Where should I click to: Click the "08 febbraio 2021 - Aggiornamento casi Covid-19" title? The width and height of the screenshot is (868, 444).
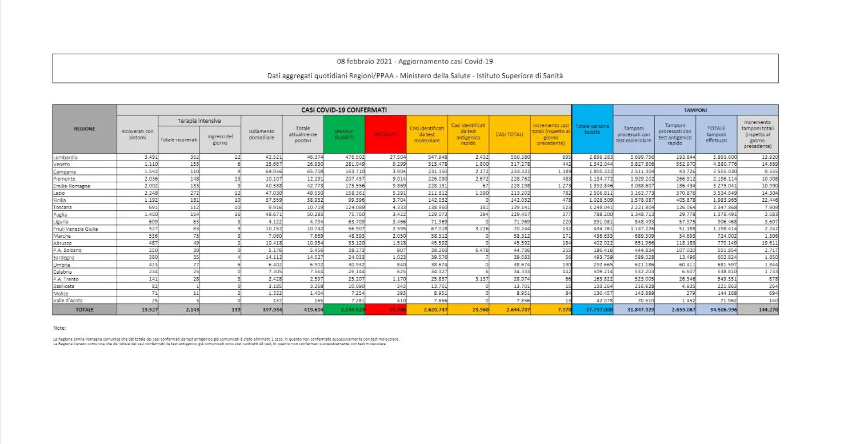click(x=415, y=61)
